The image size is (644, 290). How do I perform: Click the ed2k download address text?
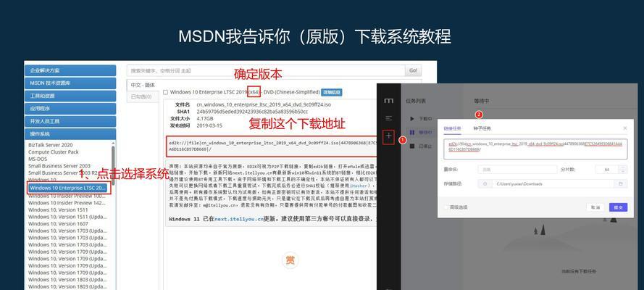(272, 146)
